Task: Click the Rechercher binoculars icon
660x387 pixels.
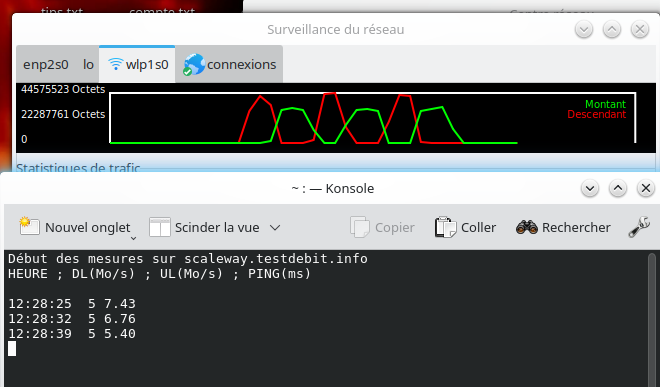Action: pos(527,227)
